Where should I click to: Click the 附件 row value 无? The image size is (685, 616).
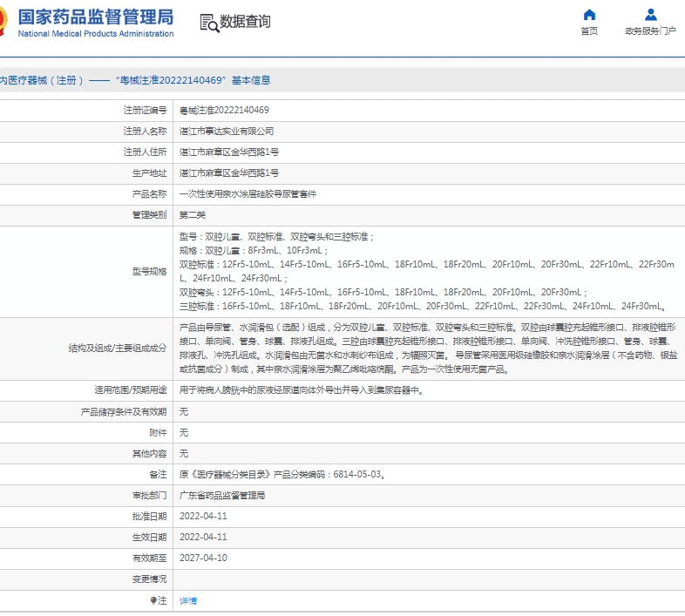pos(184,432)
